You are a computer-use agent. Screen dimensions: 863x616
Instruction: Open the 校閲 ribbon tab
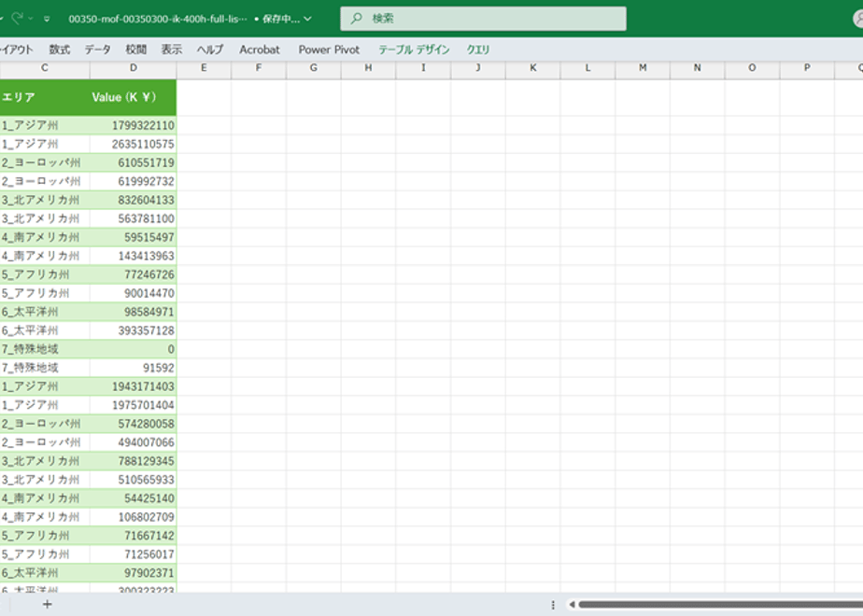(x=136, y=49)
